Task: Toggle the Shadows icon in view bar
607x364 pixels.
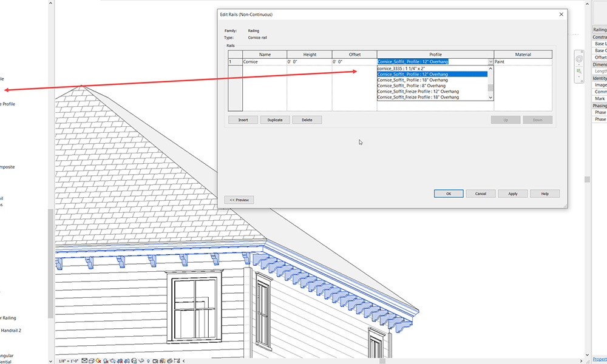Action: tap(105, 361)
